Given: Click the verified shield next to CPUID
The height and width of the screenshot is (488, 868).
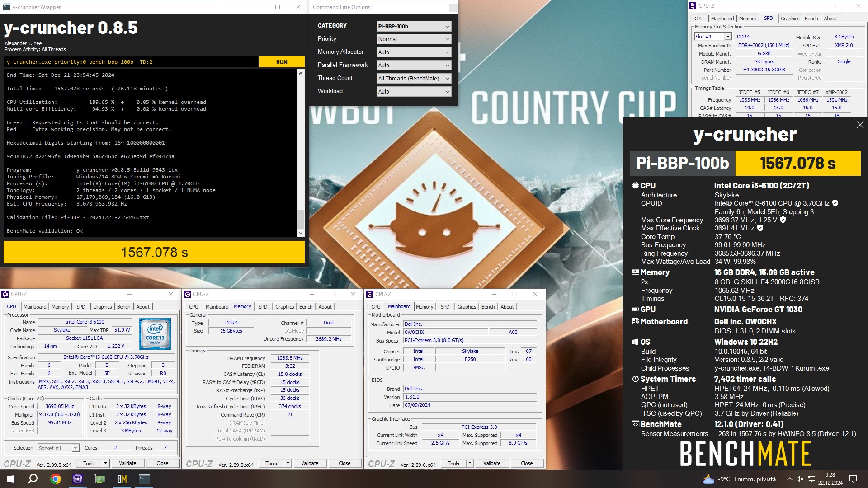Looking at the screenshot, I should pyautogui.click(x=835, y=203).
